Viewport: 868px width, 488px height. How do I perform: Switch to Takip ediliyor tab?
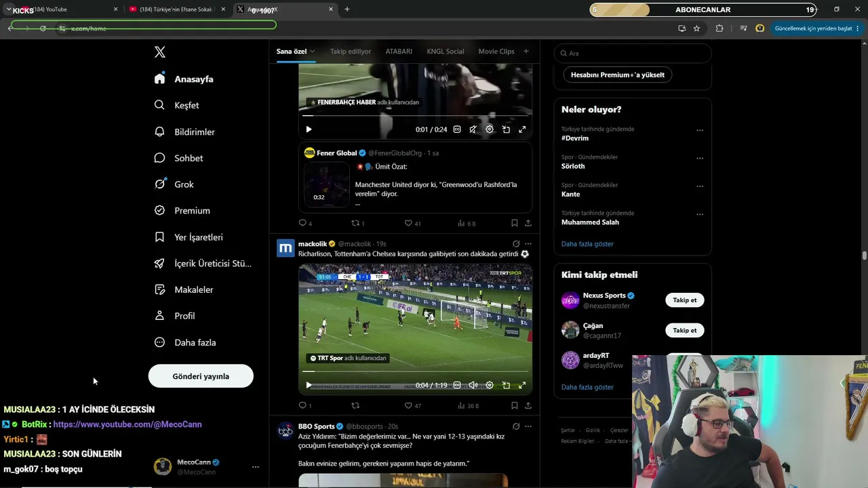(x=351, y=52)
